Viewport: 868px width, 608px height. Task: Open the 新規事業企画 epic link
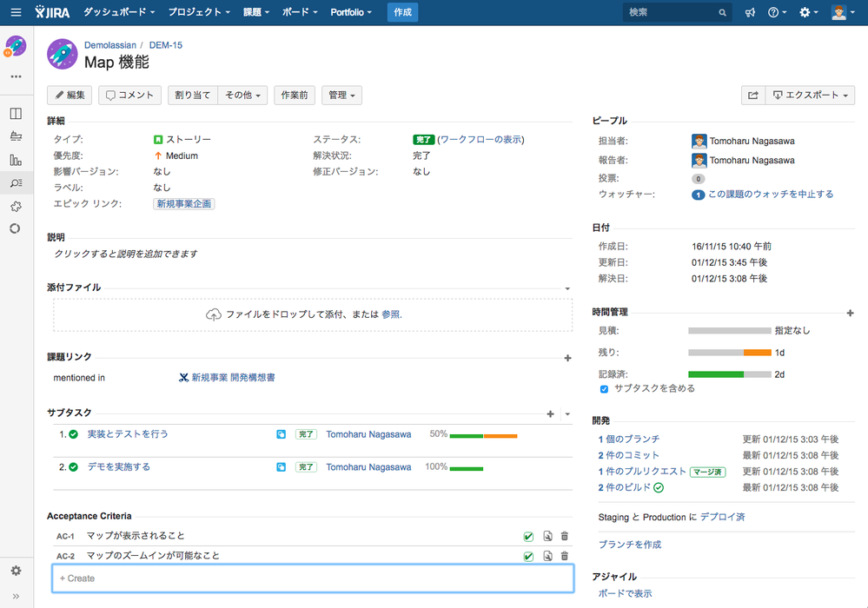point(184,204)
